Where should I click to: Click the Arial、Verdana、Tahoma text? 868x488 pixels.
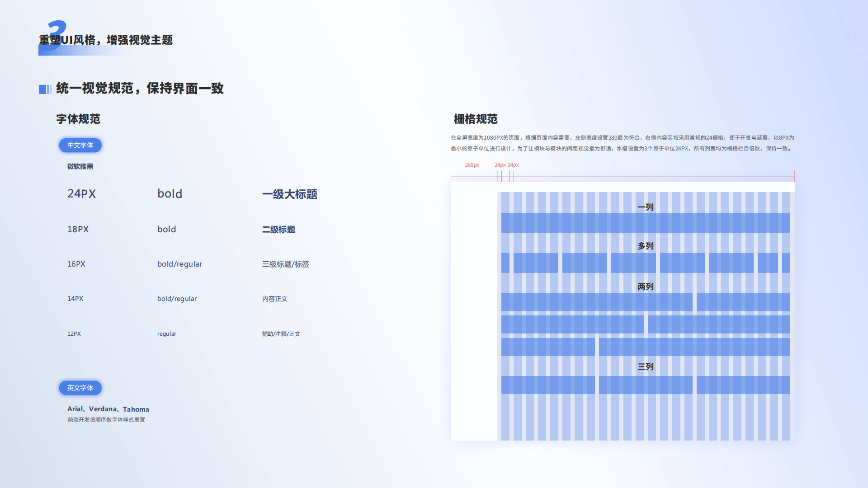click(108, 409)
